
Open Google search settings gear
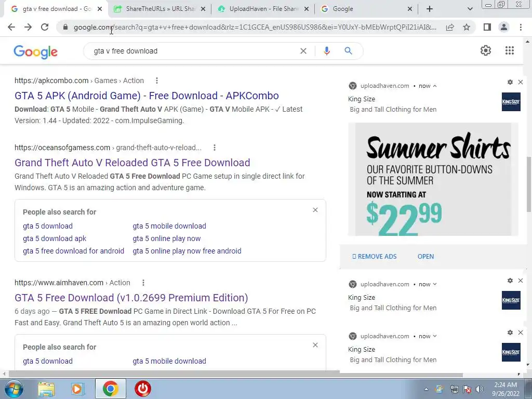tap(486, 50)
